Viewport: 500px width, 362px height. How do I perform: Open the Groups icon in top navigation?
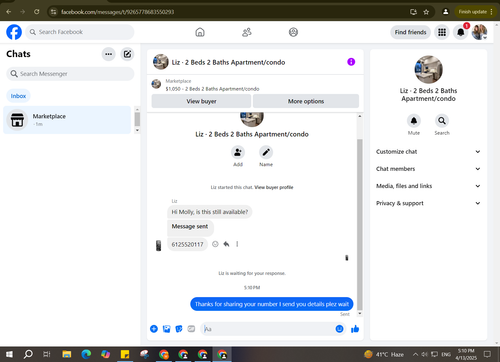[x=293, y=32]
